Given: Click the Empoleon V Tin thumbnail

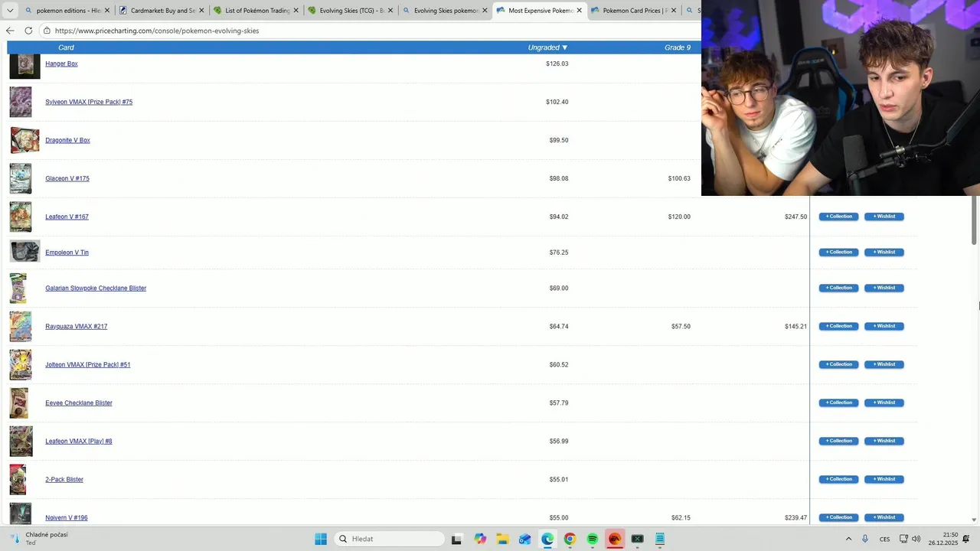Looking at the screenshot, I should click(x=24, y=252).
